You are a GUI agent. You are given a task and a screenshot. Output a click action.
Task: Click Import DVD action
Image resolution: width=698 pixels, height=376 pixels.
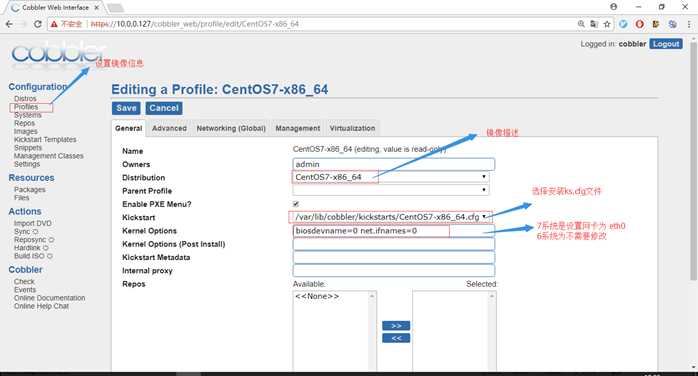tap(32, 223)
